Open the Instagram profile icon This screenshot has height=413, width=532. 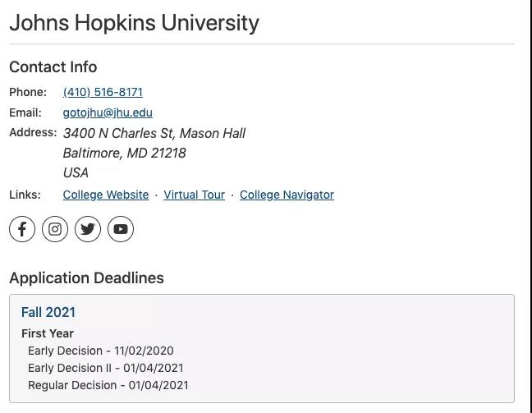click(55, 229)
